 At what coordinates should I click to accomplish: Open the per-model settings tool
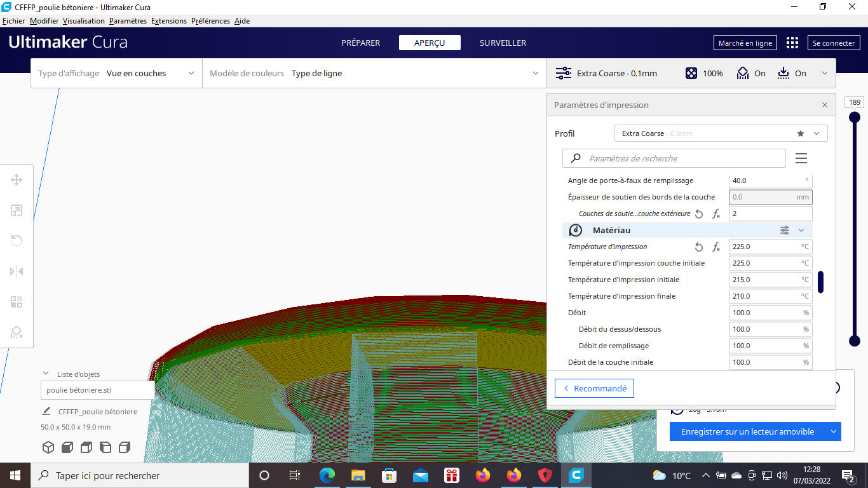tap(17, 302)
